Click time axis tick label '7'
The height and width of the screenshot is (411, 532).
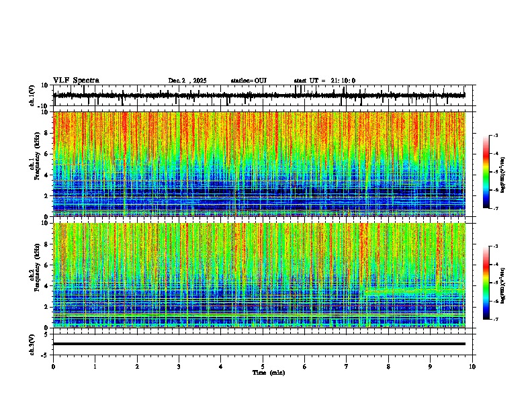coord(347,367)
